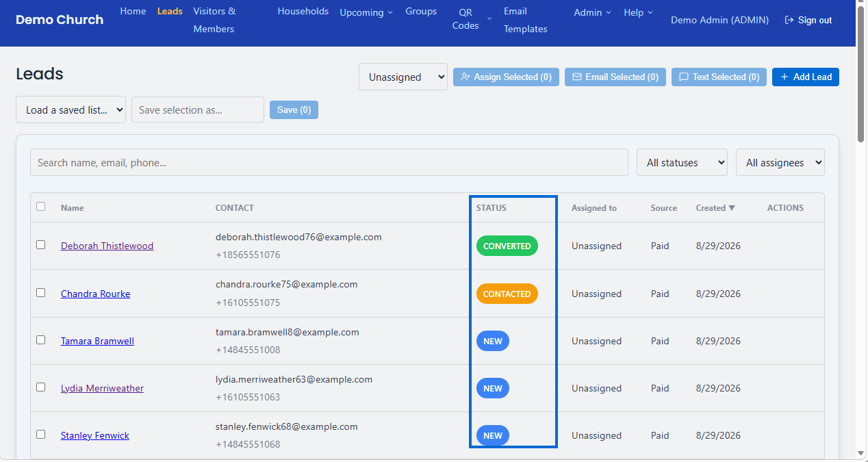
Task: Open the Households nav item
Action: 303,11
